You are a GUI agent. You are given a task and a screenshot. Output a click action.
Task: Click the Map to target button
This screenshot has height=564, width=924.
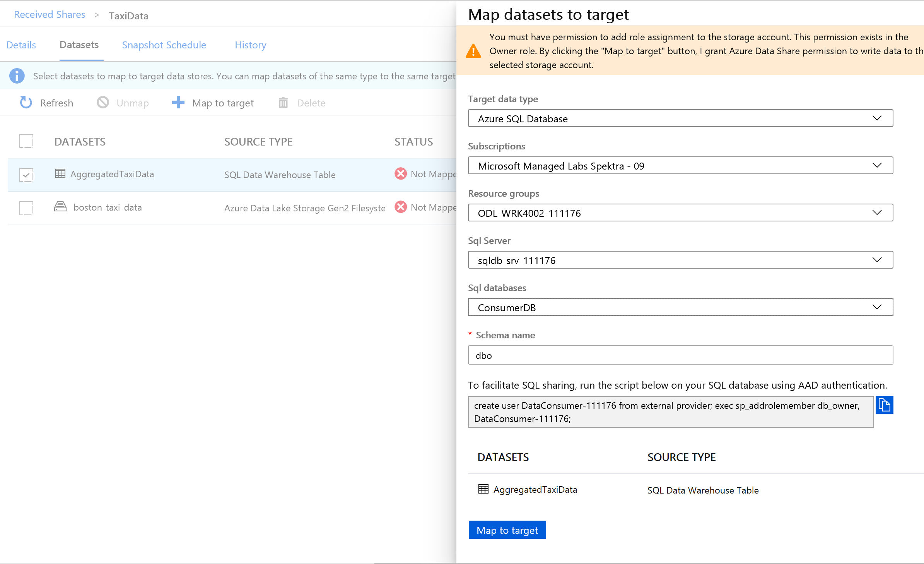click(507, 530)
